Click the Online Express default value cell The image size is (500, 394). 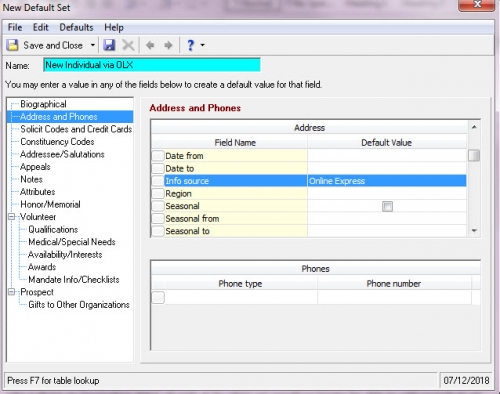pos(387,181)
